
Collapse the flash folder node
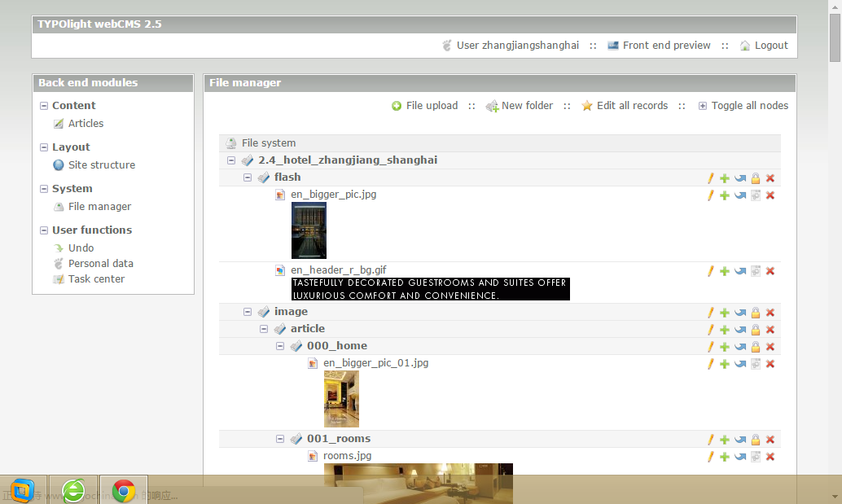(247, 177)
